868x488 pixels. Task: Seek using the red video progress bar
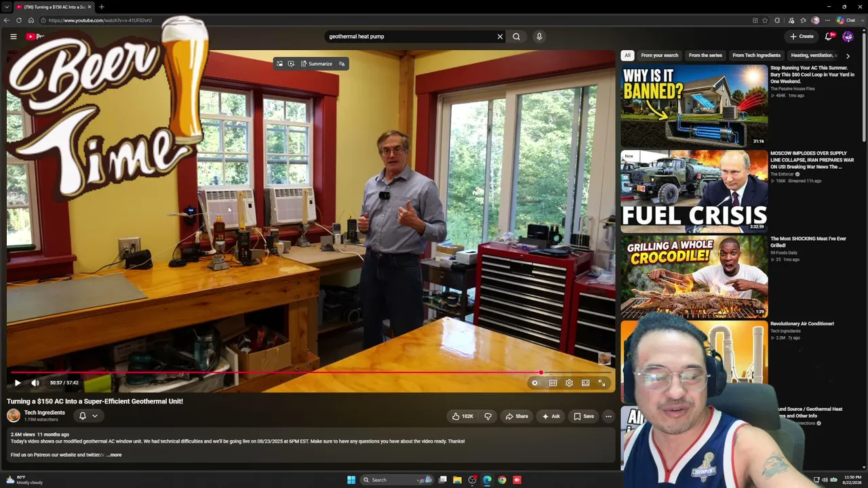[x=311, y=373]
